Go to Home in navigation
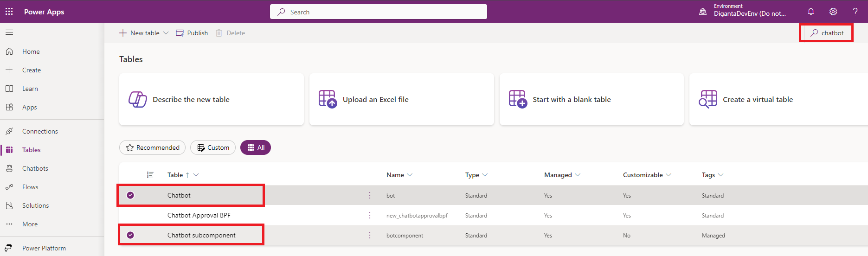Viewport: 868px width, 256px height. (31, 51)
